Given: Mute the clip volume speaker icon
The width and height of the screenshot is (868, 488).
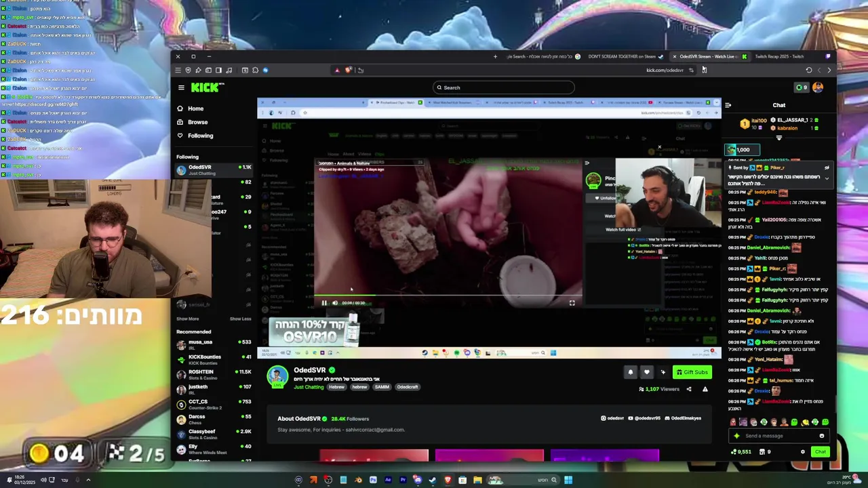Looking at the screenshot, I should (x=335, y=303).
